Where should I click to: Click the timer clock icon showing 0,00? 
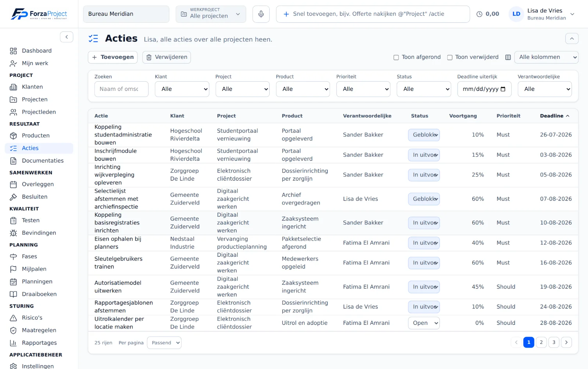click(x=479, y=14)
